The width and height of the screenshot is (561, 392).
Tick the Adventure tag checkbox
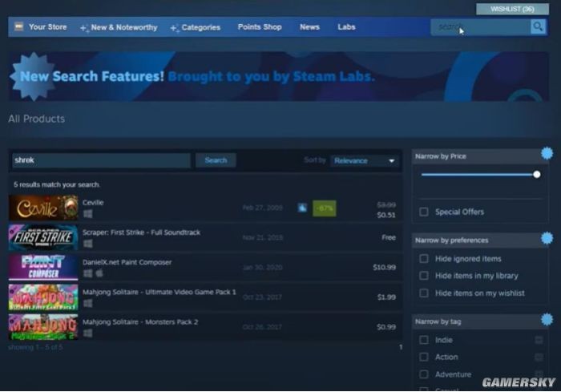pyautogui.click(x=424, y=374)
